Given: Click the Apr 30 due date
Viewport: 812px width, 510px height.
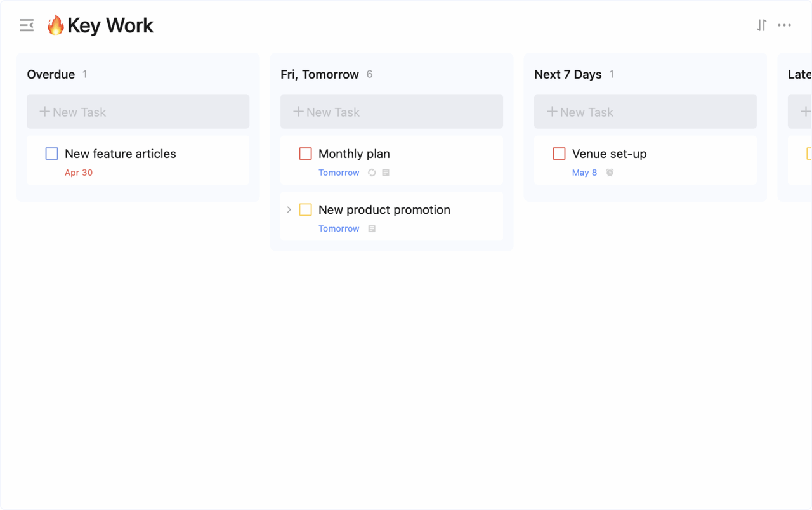Looking at the screenshot, I should click(79, 173).
